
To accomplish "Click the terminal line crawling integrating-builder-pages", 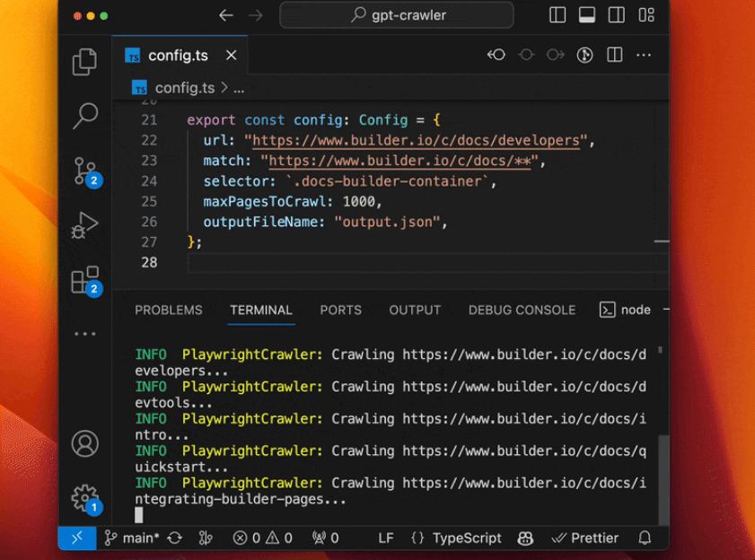I will click(391, 491).
